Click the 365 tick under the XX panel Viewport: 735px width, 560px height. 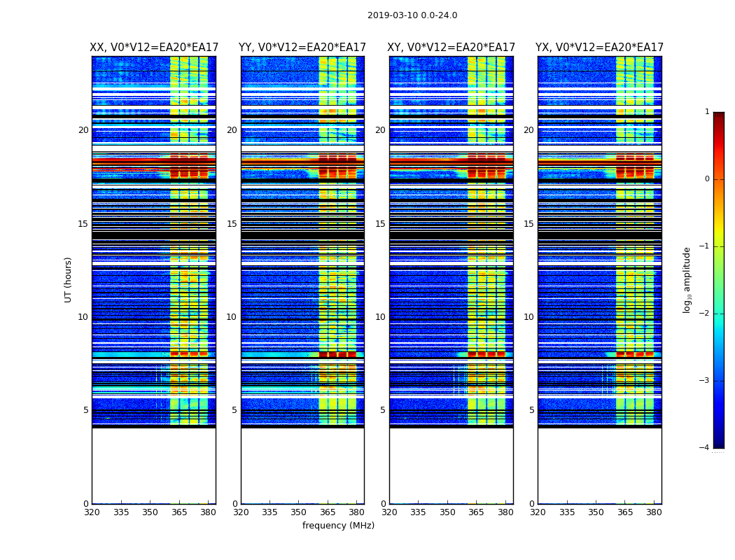pyautogui.click(x=179, y=512)
